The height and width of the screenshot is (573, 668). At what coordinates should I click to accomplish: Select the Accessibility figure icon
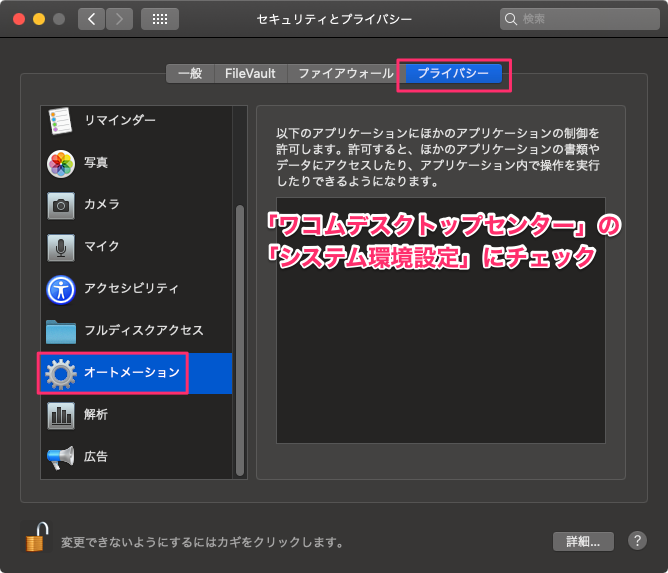coord(61,290)
